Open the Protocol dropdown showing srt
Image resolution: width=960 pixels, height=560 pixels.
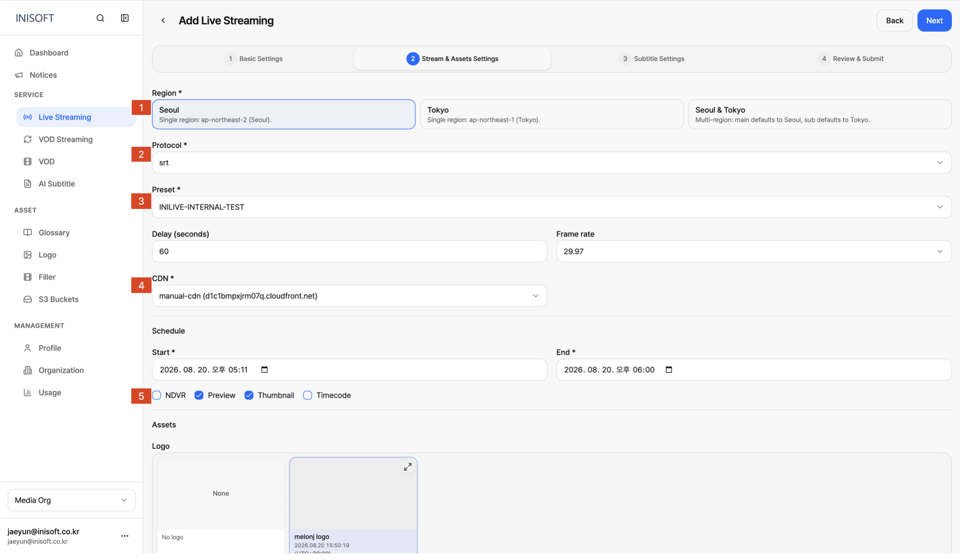(x=552, y=163)
